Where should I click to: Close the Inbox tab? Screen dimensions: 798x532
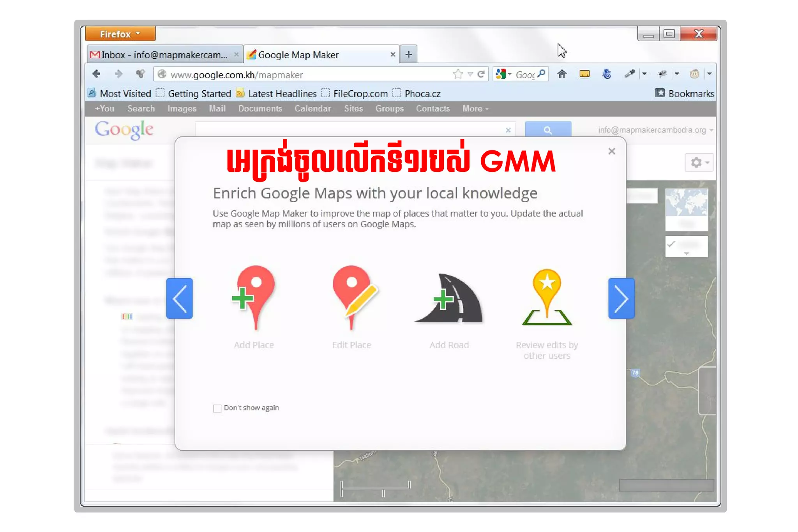236,55
